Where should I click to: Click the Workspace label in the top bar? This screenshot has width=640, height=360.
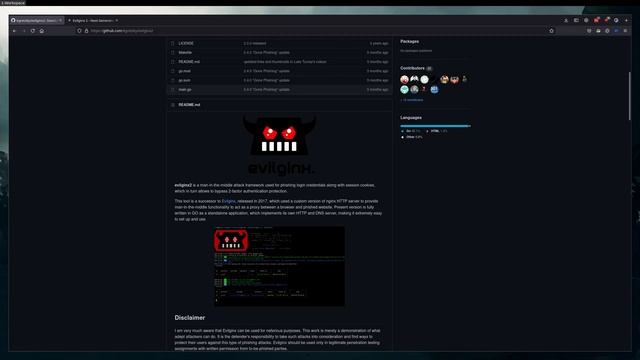[13, 2]
